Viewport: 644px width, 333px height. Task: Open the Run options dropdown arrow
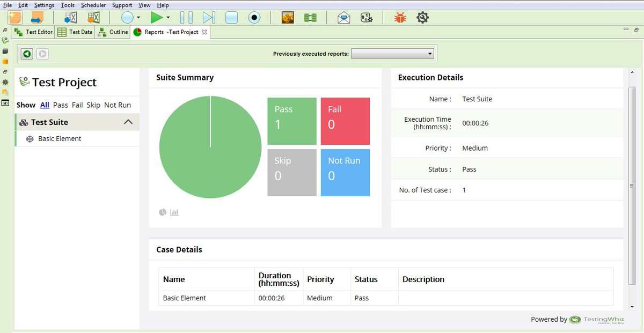coord(168,17)
